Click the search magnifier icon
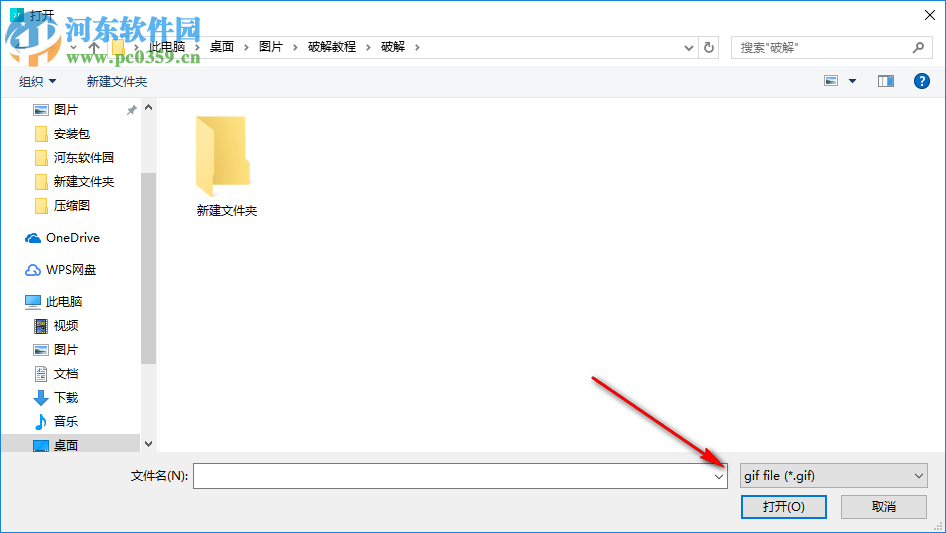 pyautogui.click(x=918, y=47)
